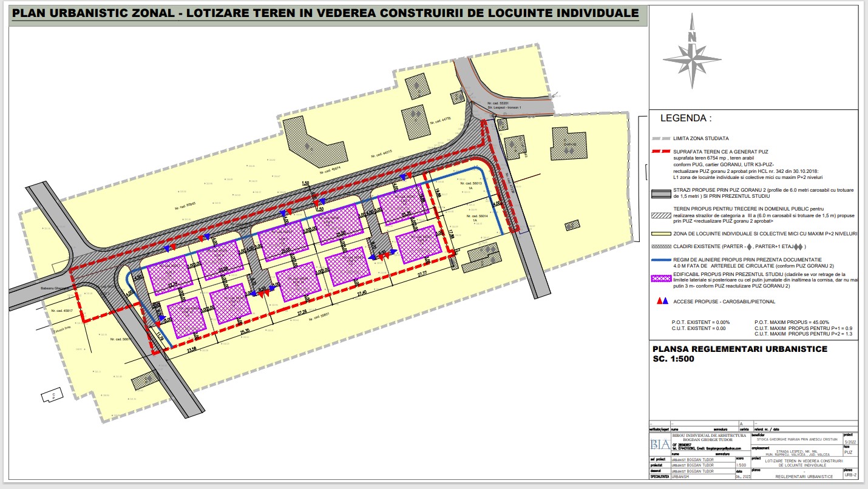Click the red and blue access triangles in legend
868x489 pixels.
662,301
